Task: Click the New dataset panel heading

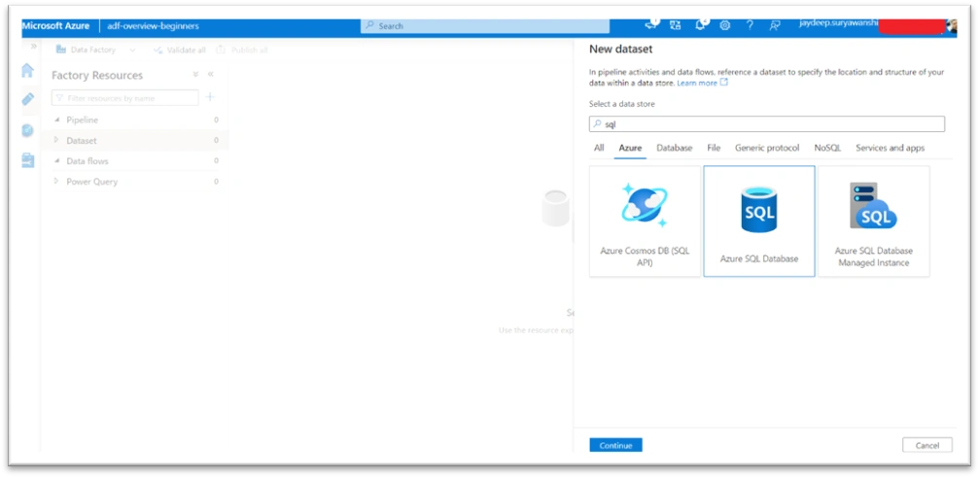Action: coord(620,49)
